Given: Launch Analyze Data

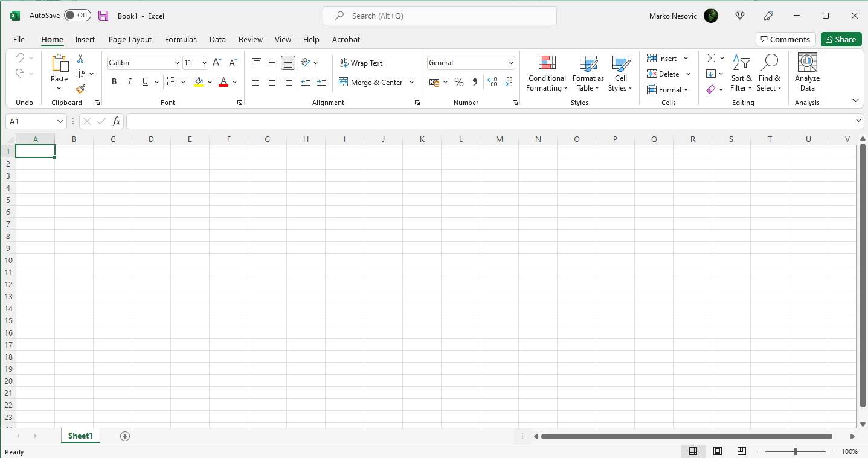Looking at the screenshot, I should tap(807, 72).
